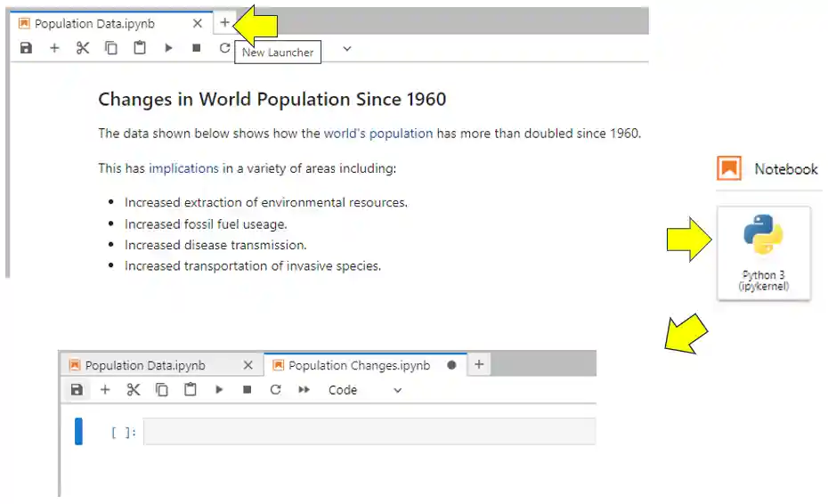The height and width of the screenshot is (504, 828).
Task: Paste cell in bottom notebook toolbar
Action: pyautogui.click(x=191, y=389)
